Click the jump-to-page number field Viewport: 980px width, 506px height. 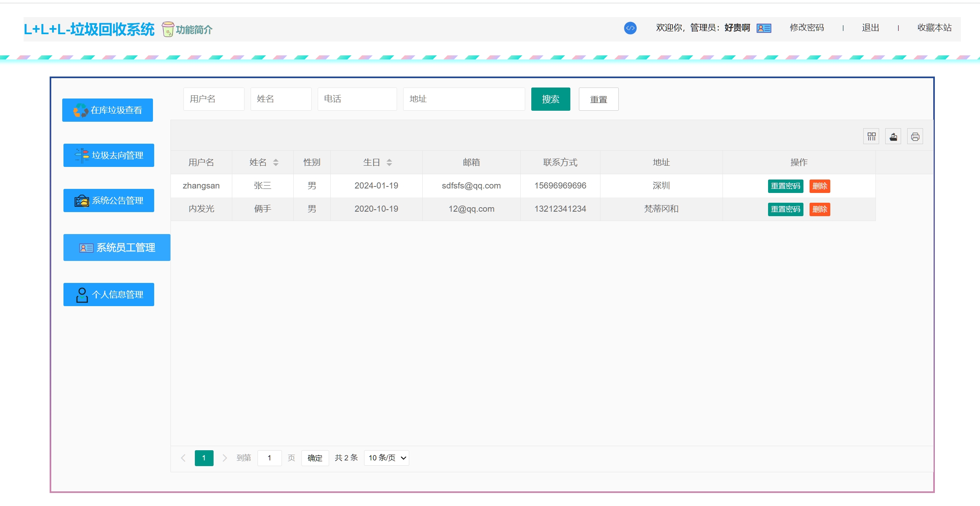(x=269, y=458)
